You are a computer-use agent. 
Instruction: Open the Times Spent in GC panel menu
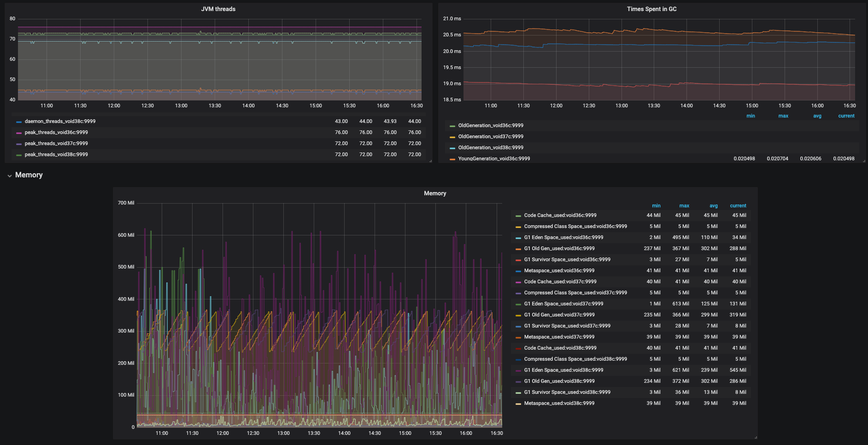coord(652,9)
